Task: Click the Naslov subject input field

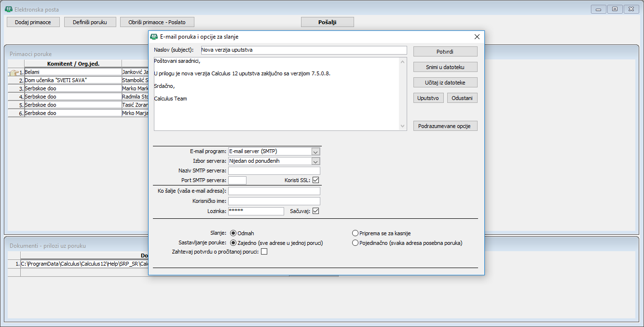Action: click(x=303, y=50)
